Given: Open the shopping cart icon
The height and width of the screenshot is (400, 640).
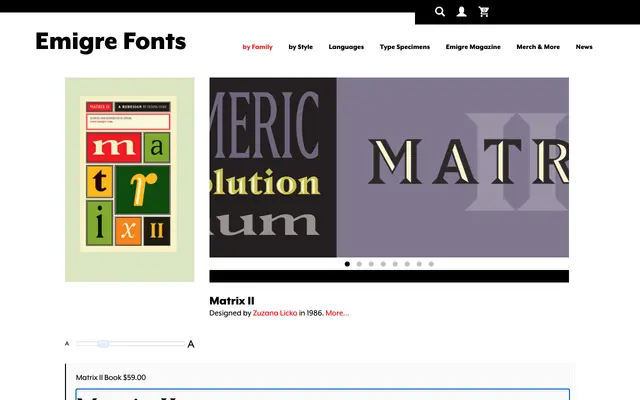Looking at the screenshot, I should 484,11.
